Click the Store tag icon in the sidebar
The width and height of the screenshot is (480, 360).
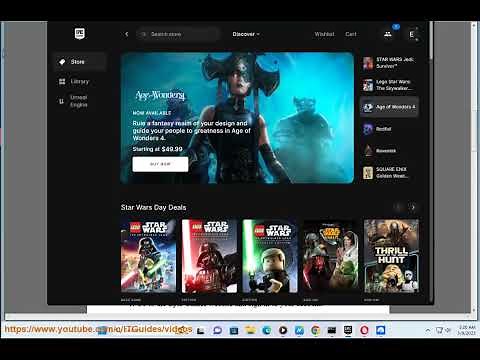tap(62, 62)
